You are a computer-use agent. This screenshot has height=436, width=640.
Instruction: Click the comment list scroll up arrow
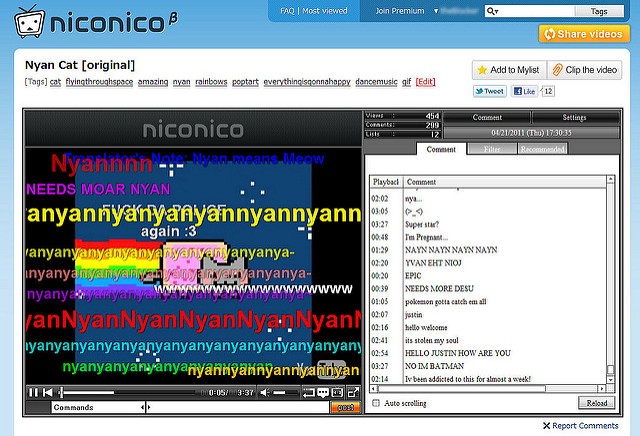(x=611, y=180)
